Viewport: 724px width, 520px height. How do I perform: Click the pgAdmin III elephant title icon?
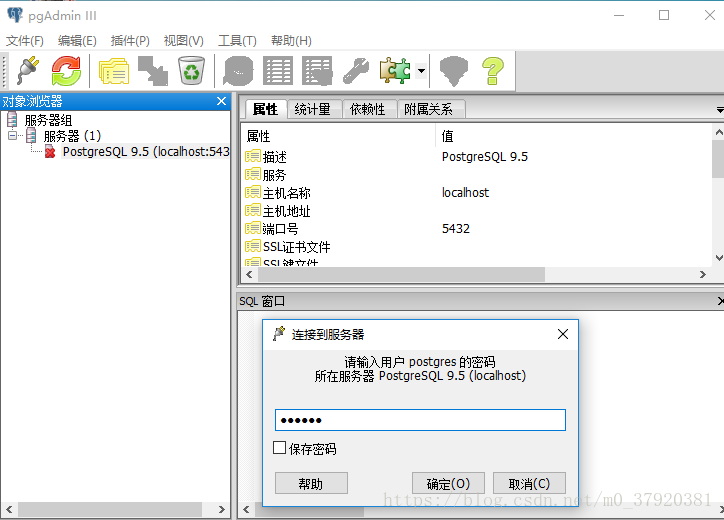15,15
